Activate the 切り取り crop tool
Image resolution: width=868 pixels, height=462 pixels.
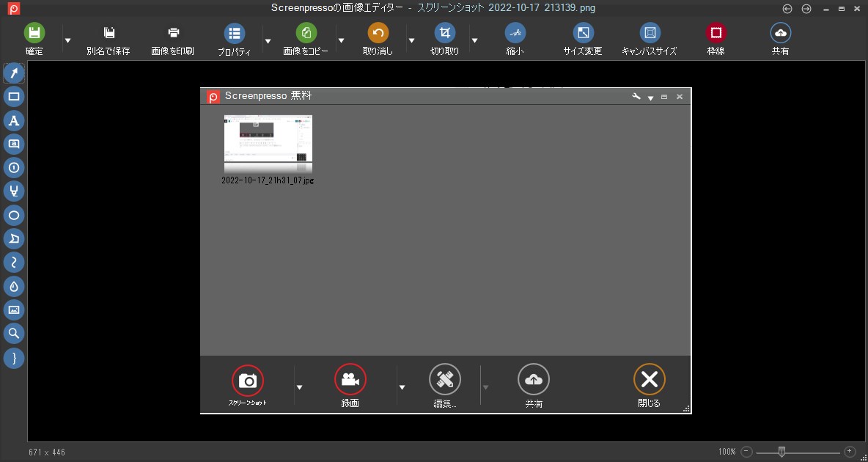[x=444, y=39]
